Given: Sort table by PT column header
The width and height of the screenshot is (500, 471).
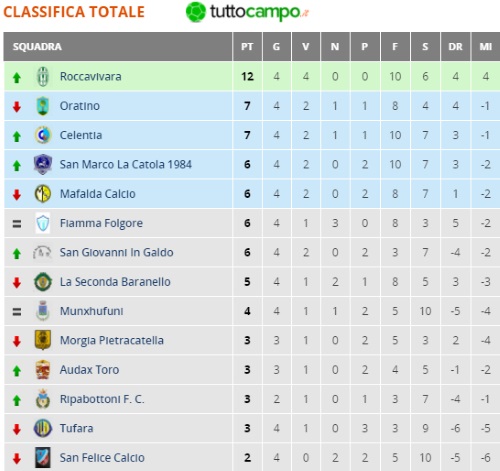Looking at the screenshot, I should (x=247, y=47).
